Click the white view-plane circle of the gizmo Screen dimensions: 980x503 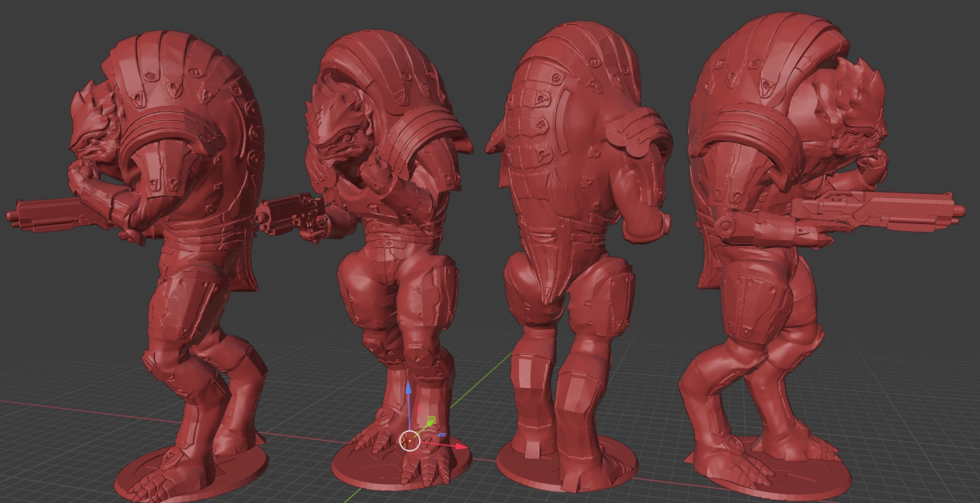click(x=411, y=440)
